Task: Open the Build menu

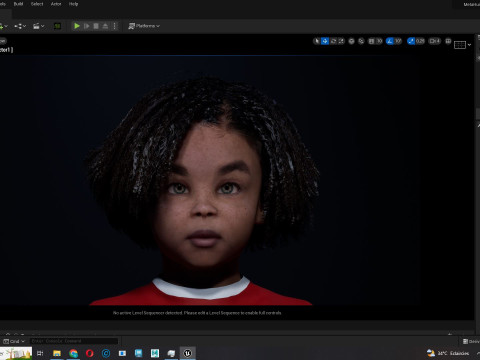Action: click(18, 4)
